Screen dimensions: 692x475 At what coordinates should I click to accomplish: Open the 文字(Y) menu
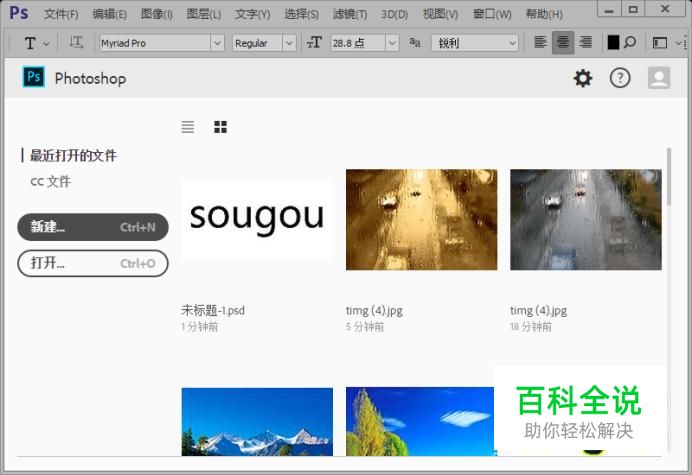252,14
